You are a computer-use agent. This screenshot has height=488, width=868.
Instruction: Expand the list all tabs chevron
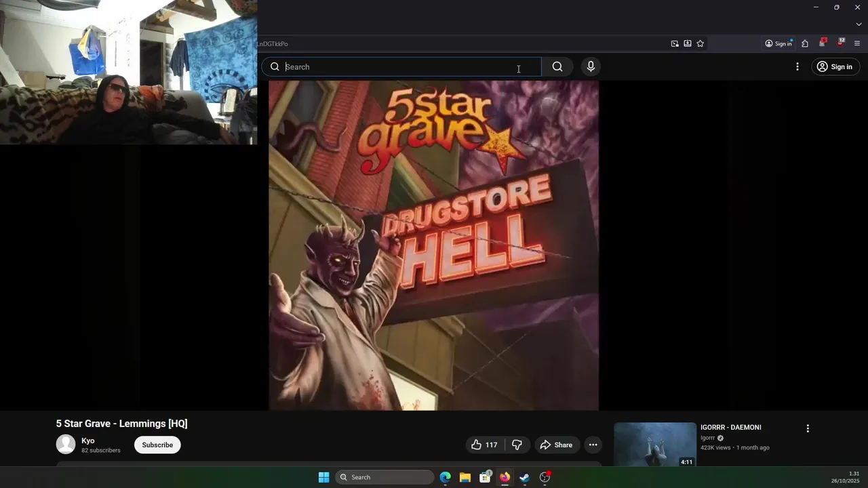click(859, 24)
